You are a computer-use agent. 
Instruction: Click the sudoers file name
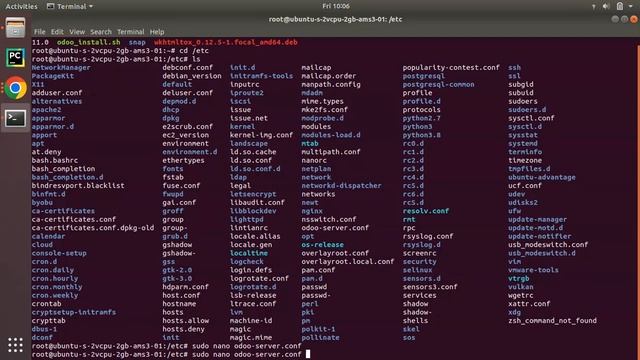click(522, 101)
